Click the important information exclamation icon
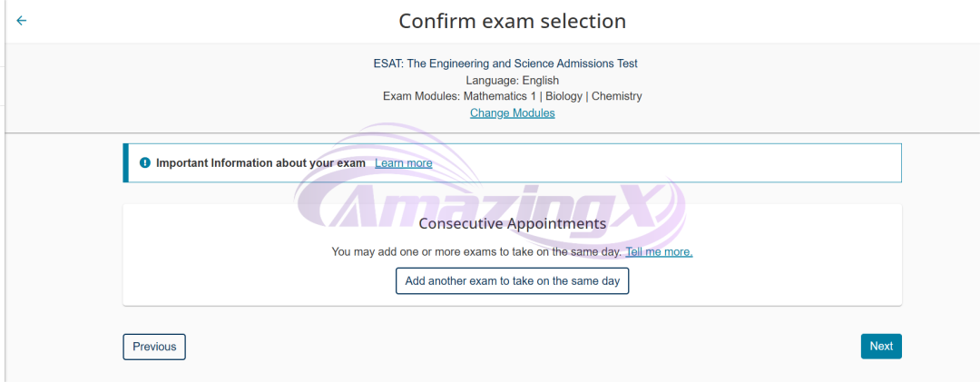Viewport: 980px width, 382px height. coord(145,163)
